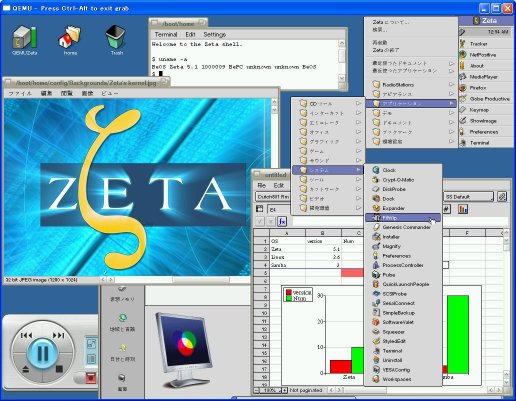The image size is (516, 401).
Task: Click the Terminal window vertical scrollbar
Action: pos(342,61)
